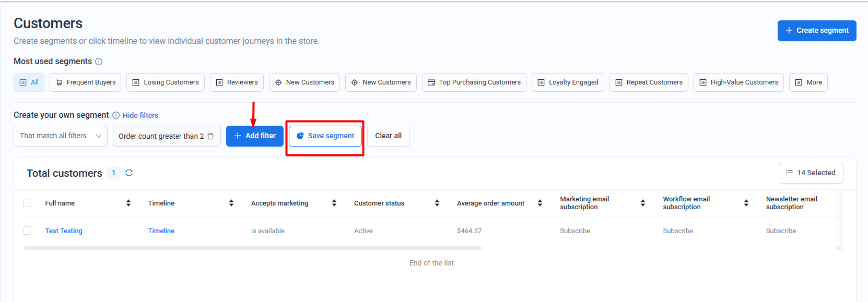
Task: Open the That match all filters dropdown
Action: point(60,136)
